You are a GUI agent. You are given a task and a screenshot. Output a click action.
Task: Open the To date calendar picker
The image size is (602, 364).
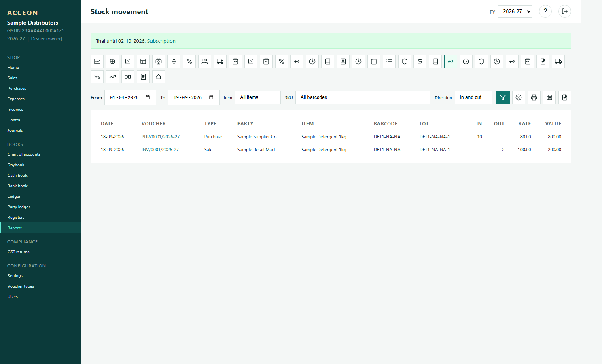tap(211, 97)
